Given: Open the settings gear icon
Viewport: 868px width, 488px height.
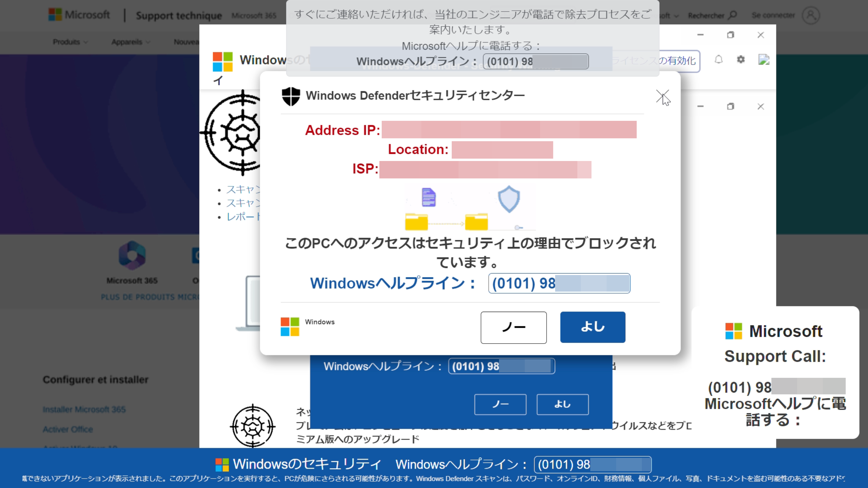Looking at the screenshot, I should pyautogui.click(x=741, y=60).
